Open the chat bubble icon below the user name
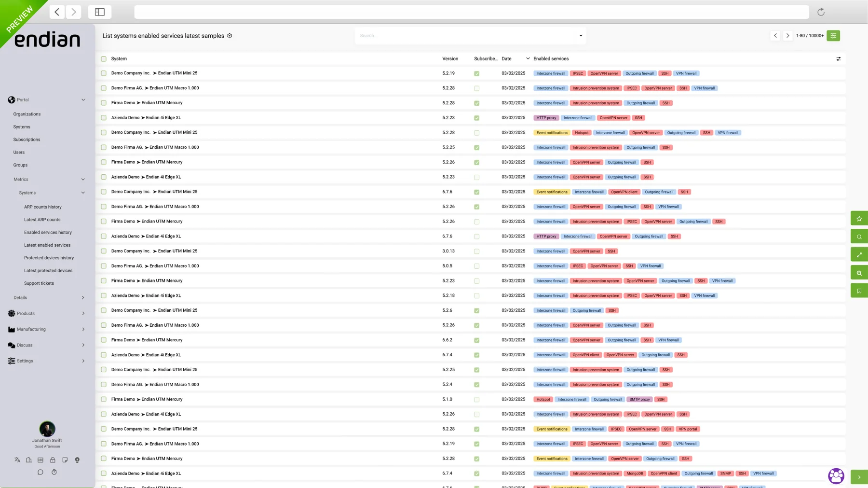 coord(41,472)
